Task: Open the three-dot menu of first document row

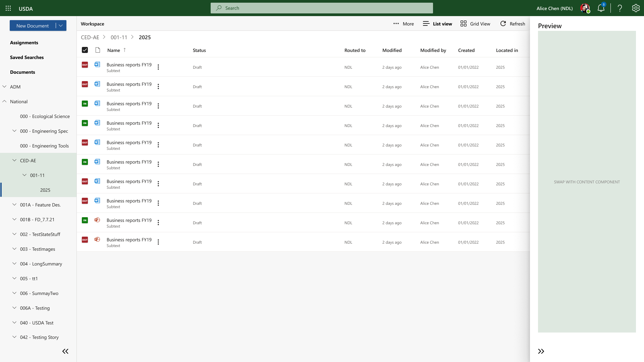Action: click(158, 67)
